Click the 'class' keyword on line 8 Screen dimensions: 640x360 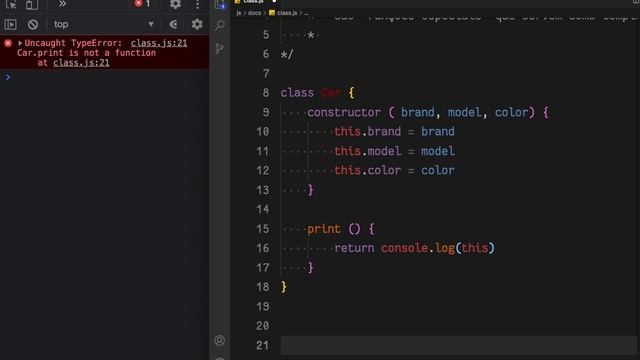coord(297,93)
